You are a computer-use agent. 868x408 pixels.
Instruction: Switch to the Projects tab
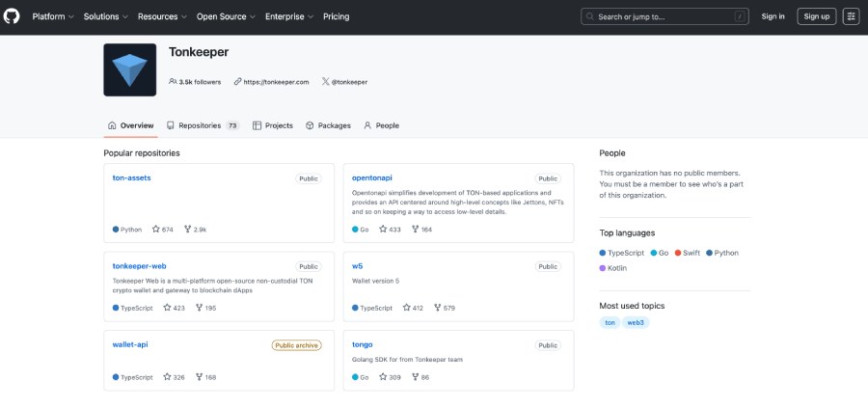click(x=273, y=125)
